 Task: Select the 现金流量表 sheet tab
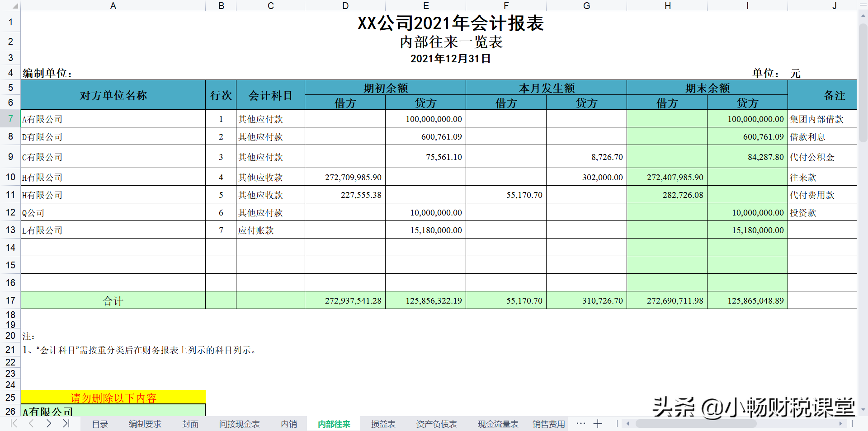coord(497,424)
